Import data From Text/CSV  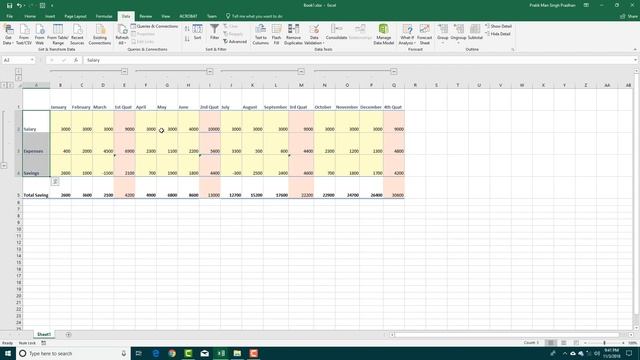pyautogui.click(x=24, y=35)
